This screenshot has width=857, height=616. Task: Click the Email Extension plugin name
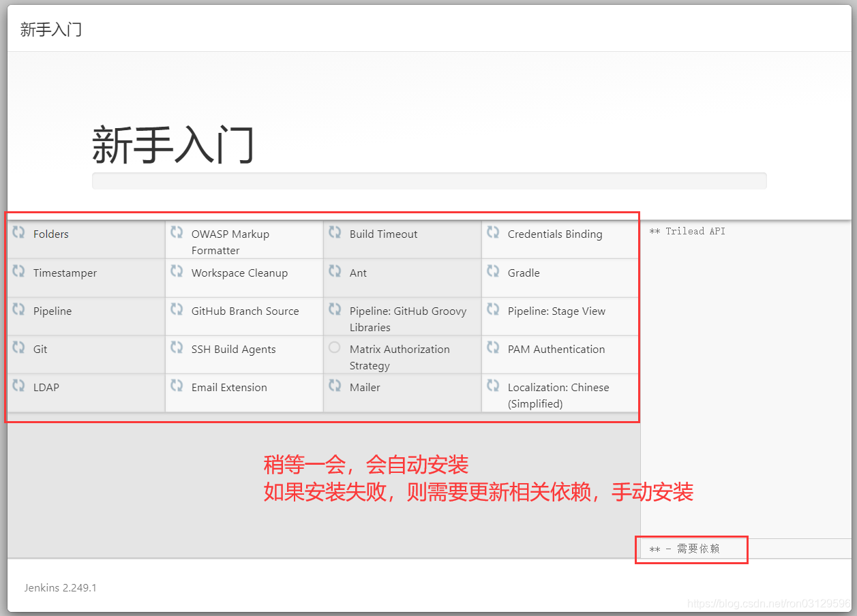(229, 387)
